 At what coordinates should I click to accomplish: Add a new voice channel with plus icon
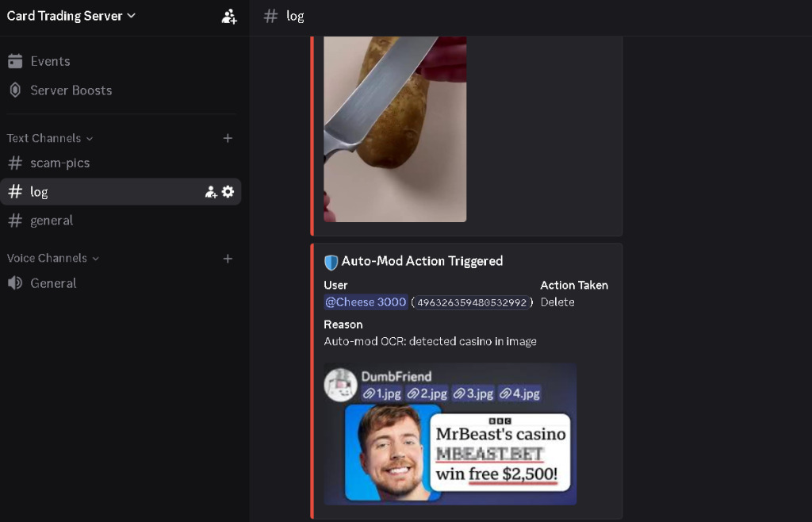(x=228, y=259)
